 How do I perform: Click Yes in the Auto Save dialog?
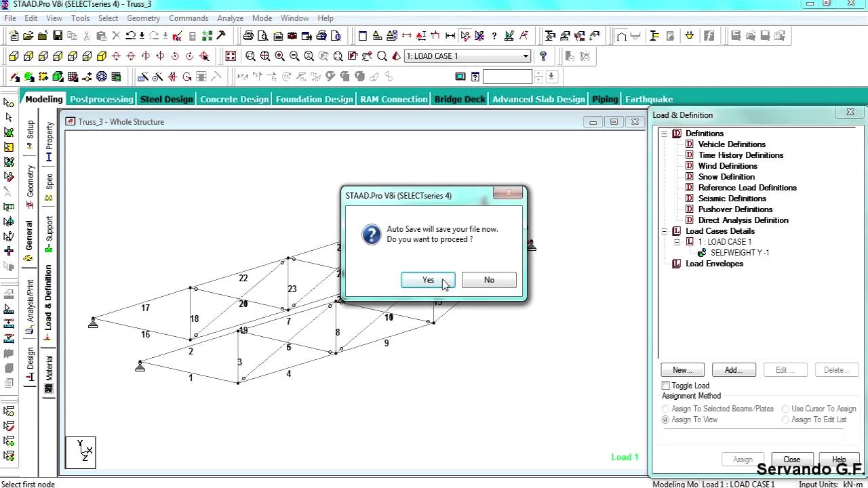tap(428, 280)
